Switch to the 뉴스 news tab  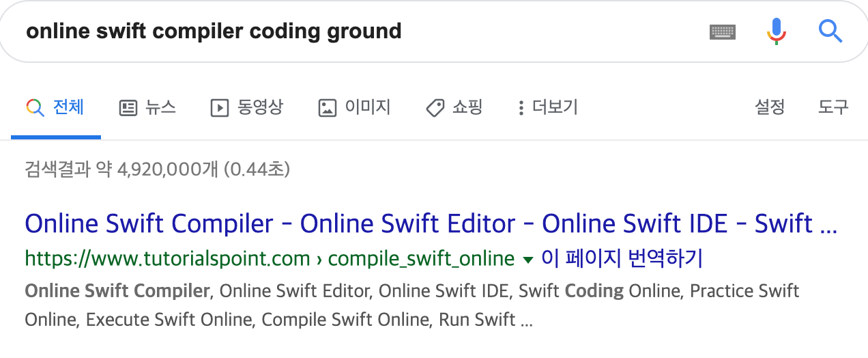(147, 107)
